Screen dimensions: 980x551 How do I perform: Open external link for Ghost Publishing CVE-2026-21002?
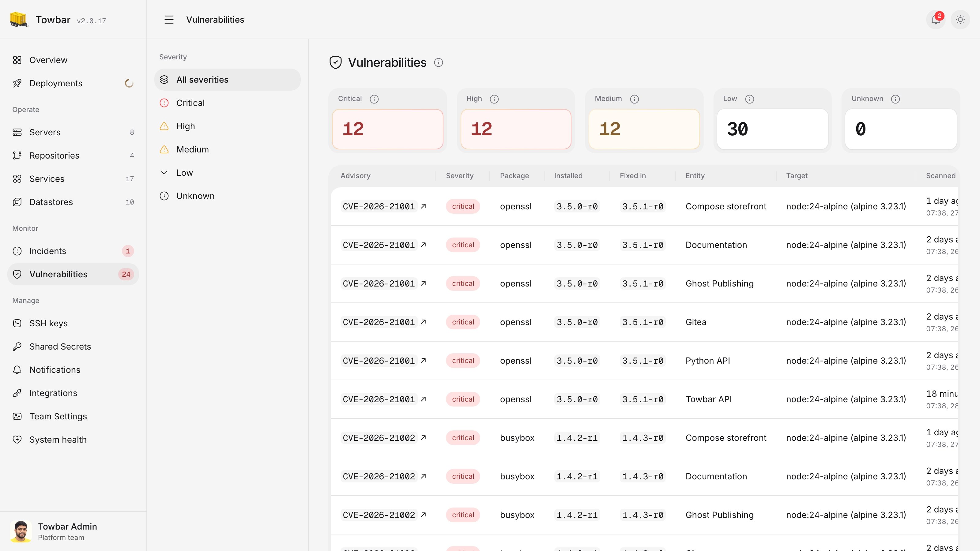(423, 515)
